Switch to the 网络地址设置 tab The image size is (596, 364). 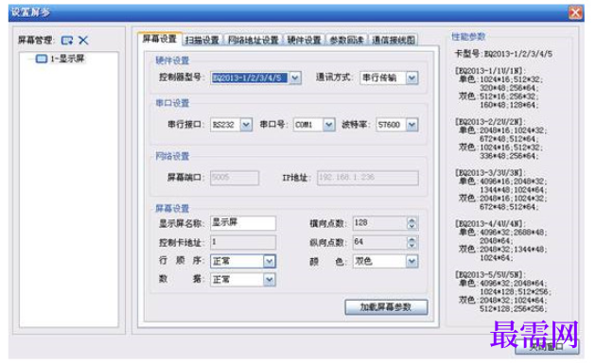click(254, 40)
